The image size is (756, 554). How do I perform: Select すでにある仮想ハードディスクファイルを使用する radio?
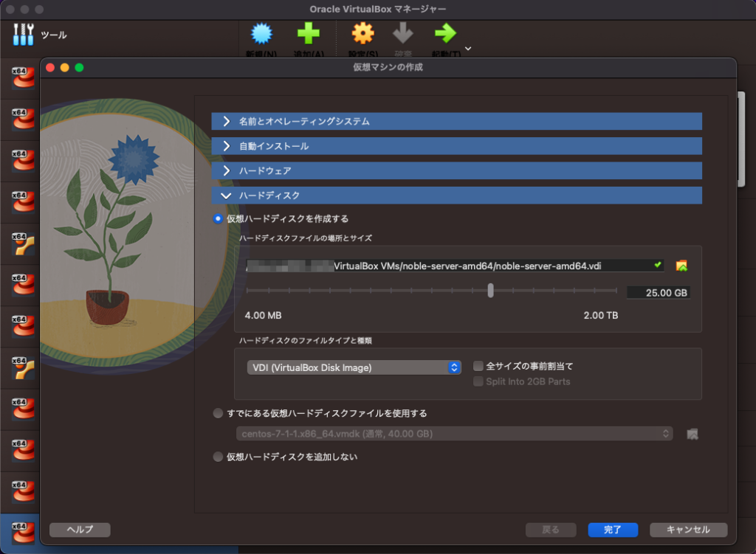point(218,413)
